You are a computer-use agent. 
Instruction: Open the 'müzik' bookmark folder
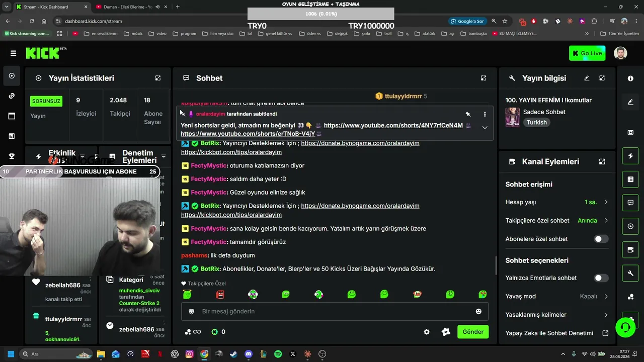pyautogui.click(x=133, y=34)
